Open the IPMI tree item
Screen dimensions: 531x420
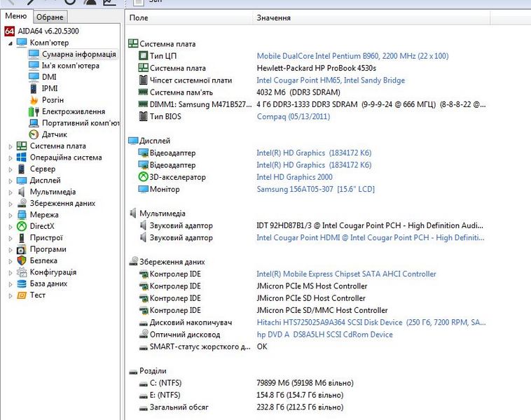tap(49, 88)
